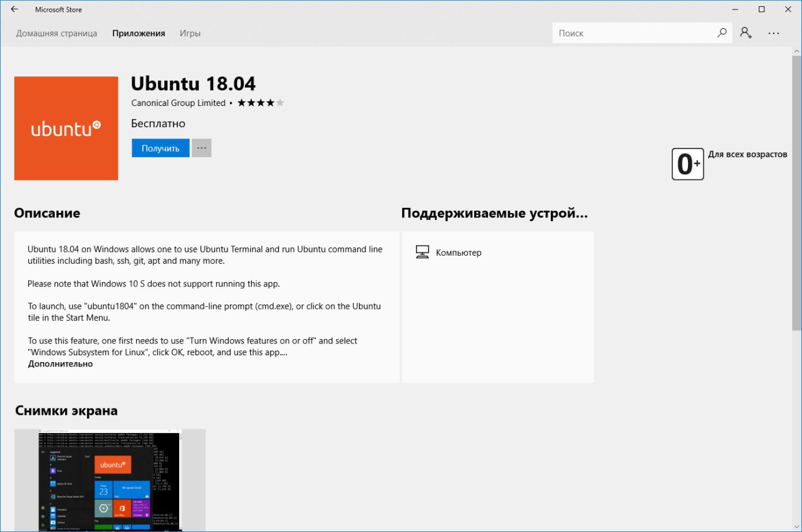
Task: Open the top-right three-dots menu
Action: [x=774, y=33]
